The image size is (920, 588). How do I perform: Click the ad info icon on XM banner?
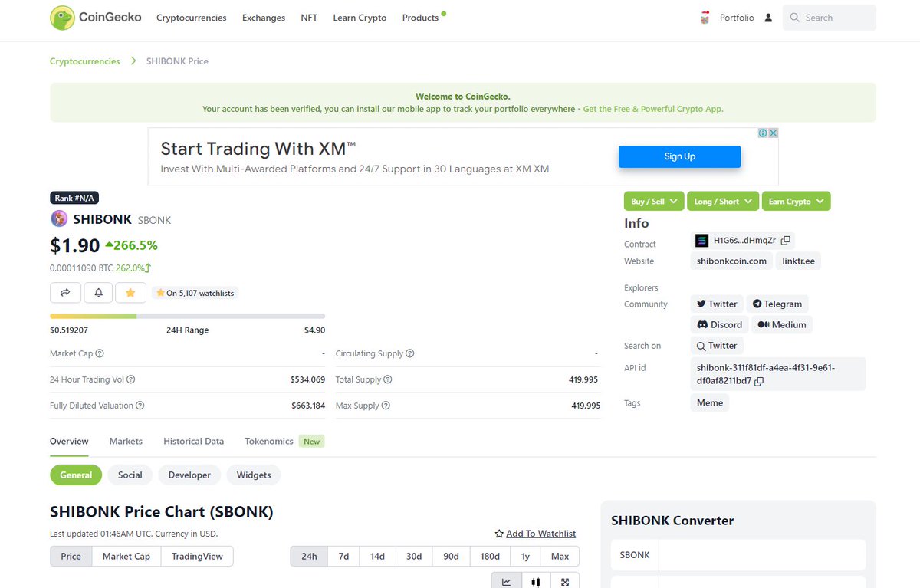763,133
